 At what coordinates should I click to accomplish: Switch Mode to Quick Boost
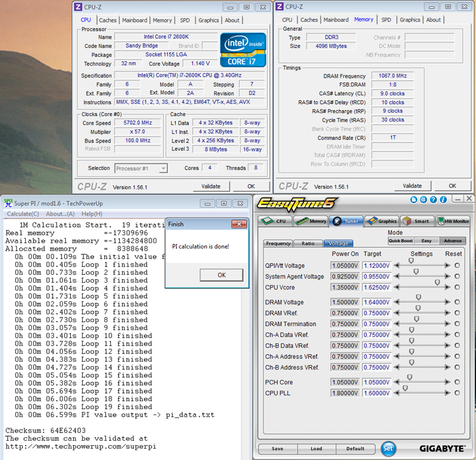400,241
